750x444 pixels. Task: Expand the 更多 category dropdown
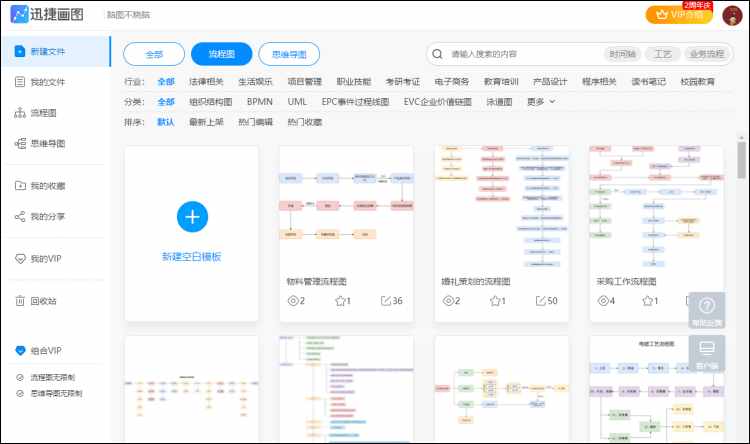[541, 101]
